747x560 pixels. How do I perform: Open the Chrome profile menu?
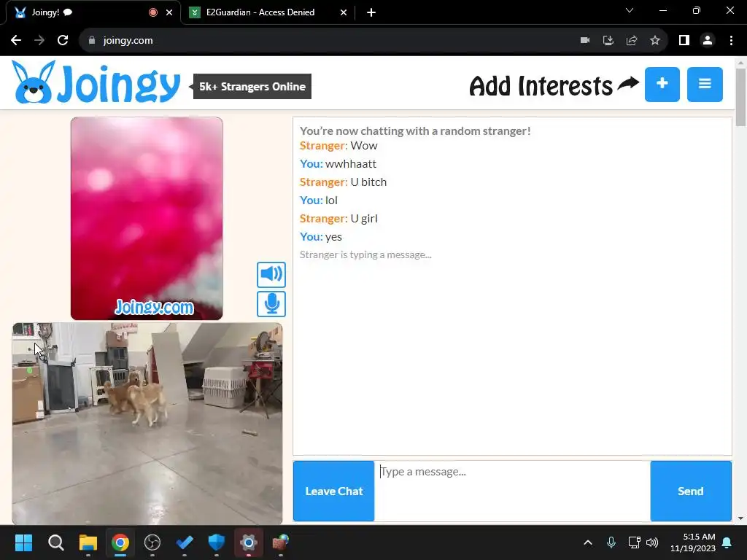708,41
